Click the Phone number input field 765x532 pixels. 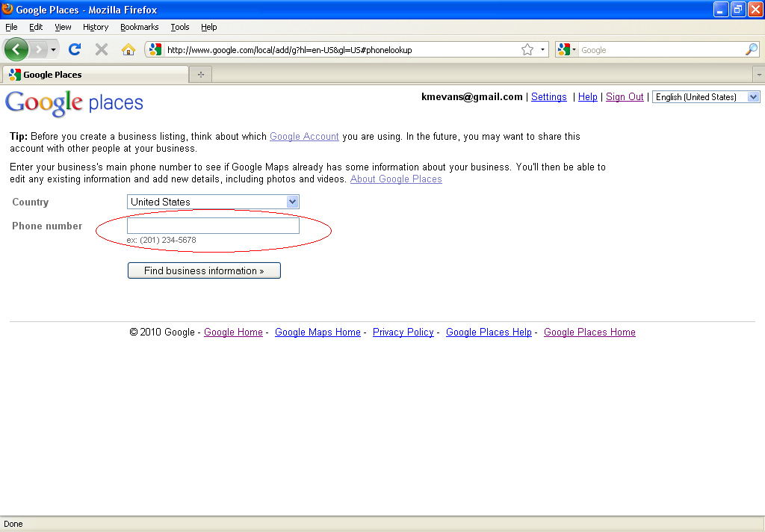pyautogui.click(x=213, y=226)
